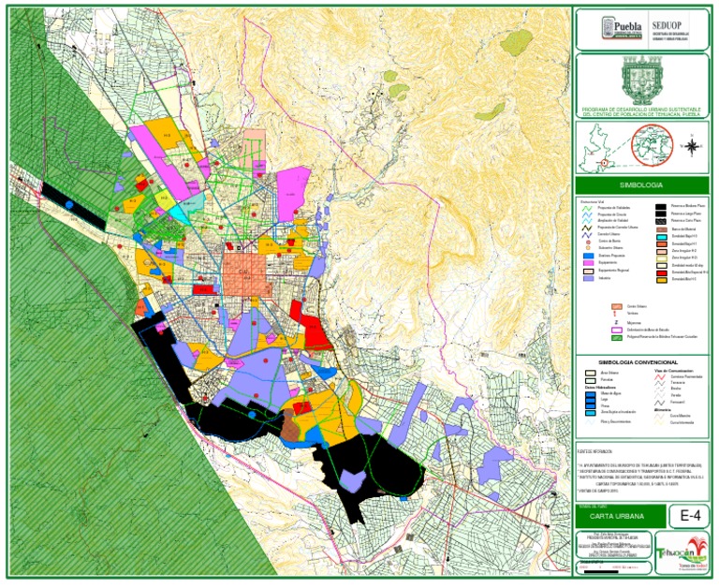Image resolution: width=719 pixels, height=588 pixels.
Task: Click the Industria legend label
Action: pos(604,278)
